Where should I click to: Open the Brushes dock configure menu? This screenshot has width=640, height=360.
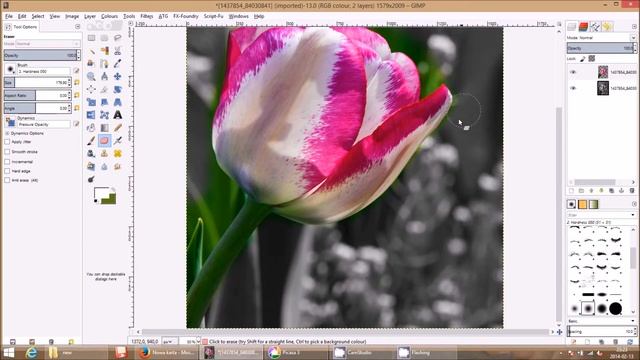634,204
